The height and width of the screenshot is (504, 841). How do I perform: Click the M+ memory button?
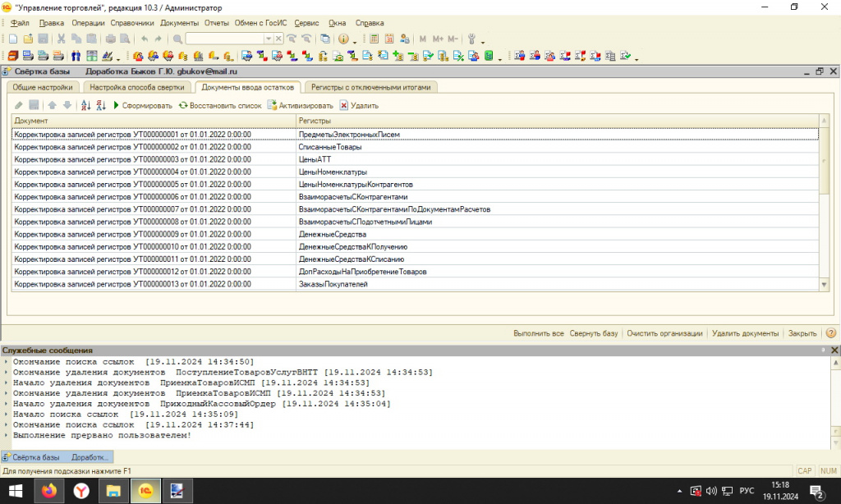coord(438,39)
